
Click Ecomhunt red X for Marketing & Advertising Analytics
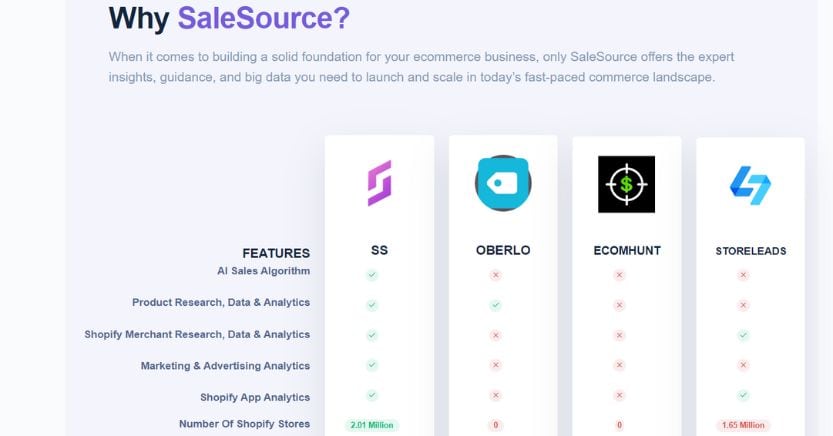click(619, 365)
